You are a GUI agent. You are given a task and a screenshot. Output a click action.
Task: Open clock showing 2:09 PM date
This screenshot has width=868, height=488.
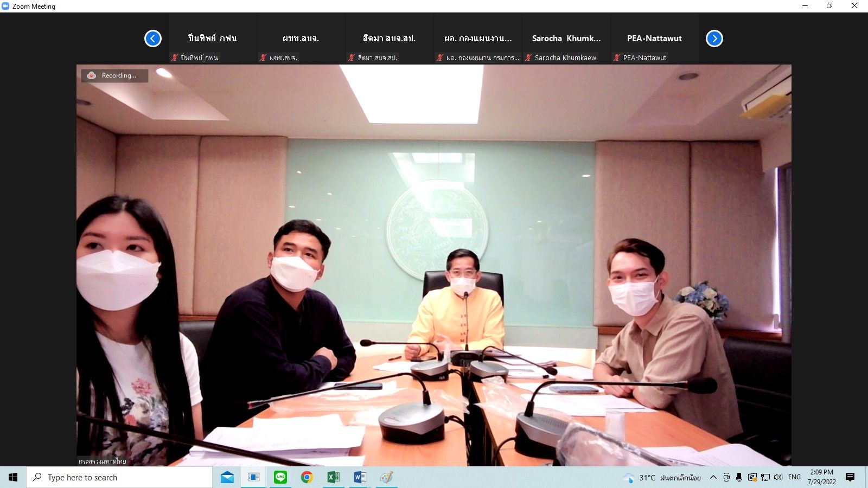point(821,477)
